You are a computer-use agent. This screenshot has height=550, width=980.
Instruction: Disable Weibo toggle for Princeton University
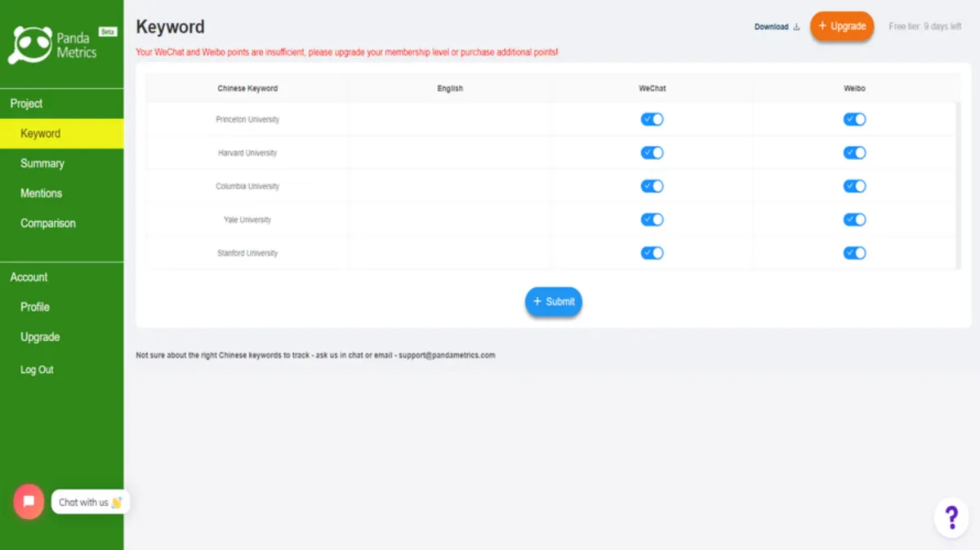click(854, 119)
